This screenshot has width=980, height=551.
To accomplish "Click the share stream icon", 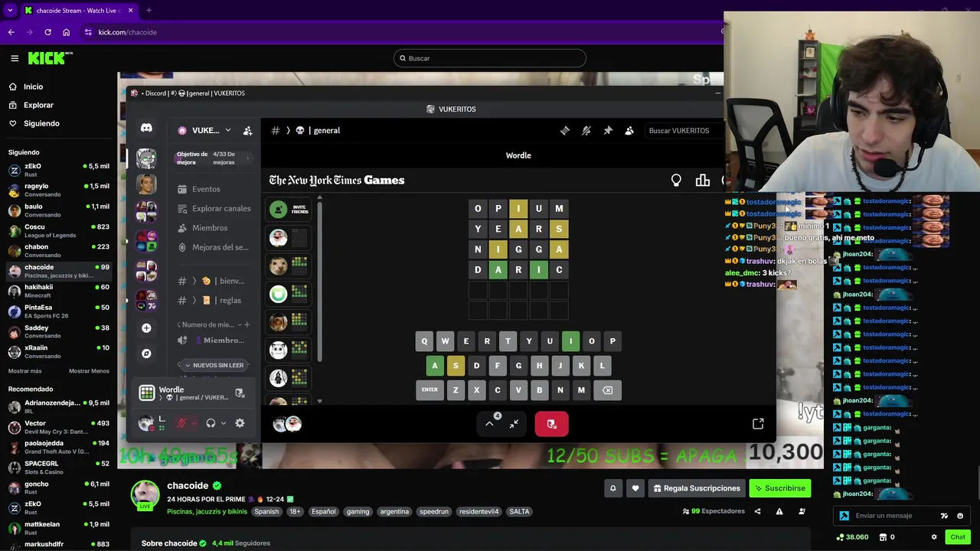I will pos(757,511).
